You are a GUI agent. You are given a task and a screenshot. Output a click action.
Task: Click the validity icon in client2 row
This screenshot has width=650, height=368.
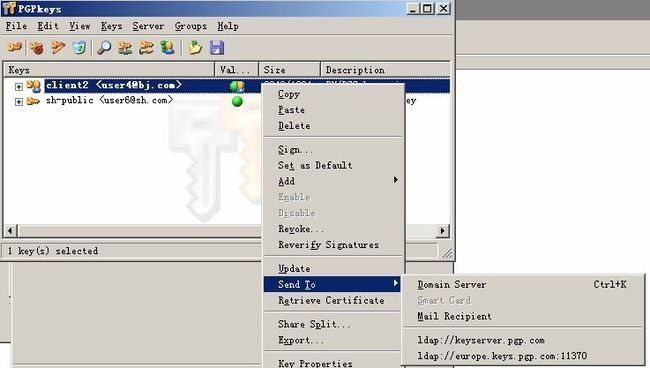tap(237, 86)
